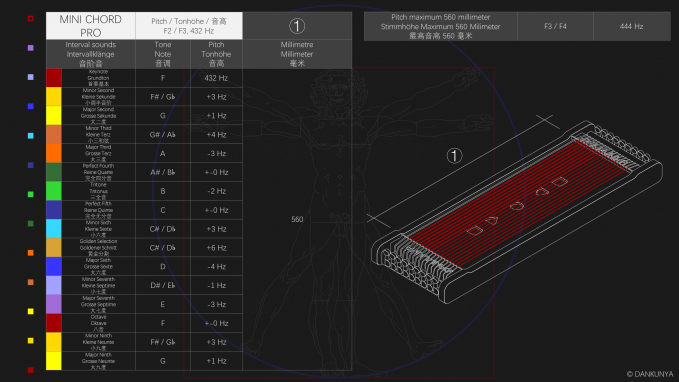Click the 432 Hz pitch value for F
Screen dimensions: 679x382
click(216, 78)
